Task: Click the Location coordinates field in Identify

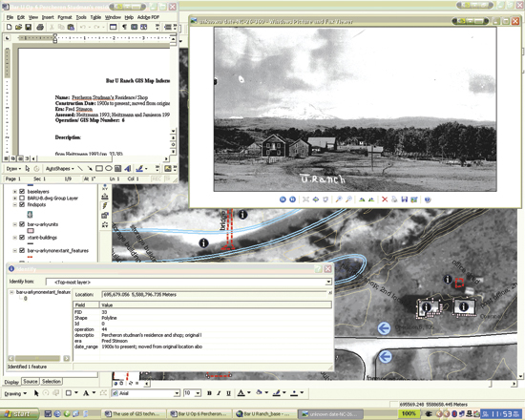Action: (214, 295)
